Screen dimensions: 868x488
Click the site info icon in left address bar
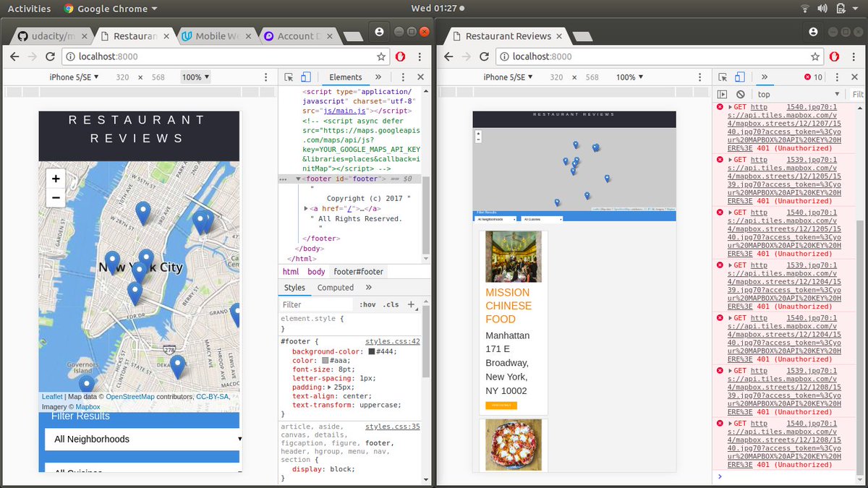click(x=69, y=56)
